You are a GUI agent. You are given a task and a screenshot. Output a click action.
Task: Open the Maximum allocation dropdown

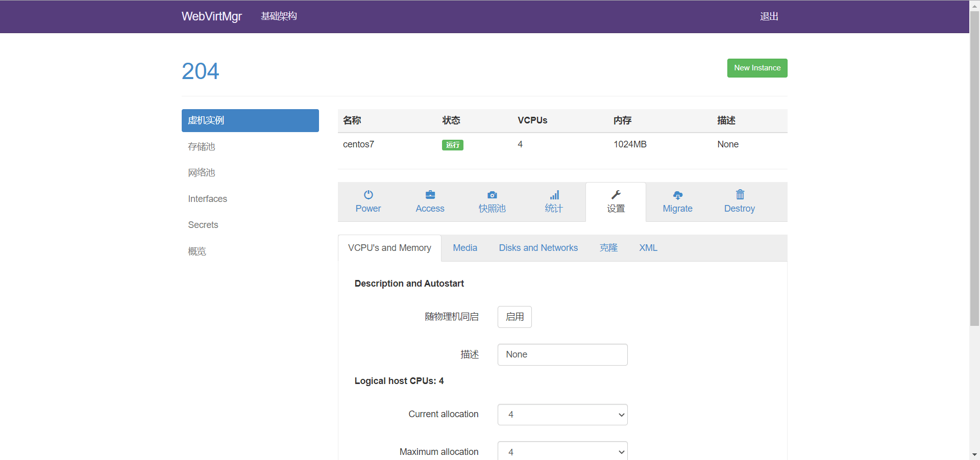[x=562, y=452]
